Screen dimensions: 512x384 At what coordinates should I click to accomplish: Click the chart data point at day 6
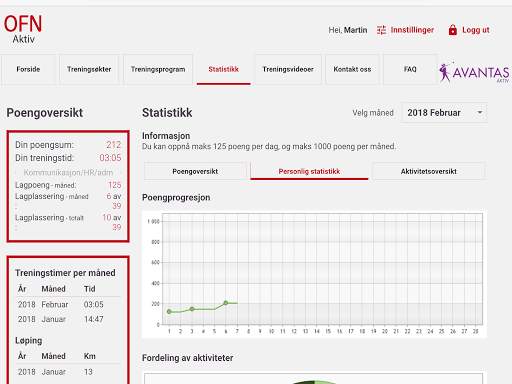tap(226, 303)
